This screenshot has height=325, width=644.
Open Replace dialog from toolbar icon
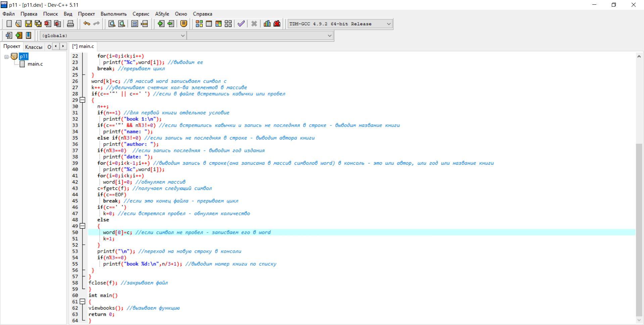coord(122,24)
